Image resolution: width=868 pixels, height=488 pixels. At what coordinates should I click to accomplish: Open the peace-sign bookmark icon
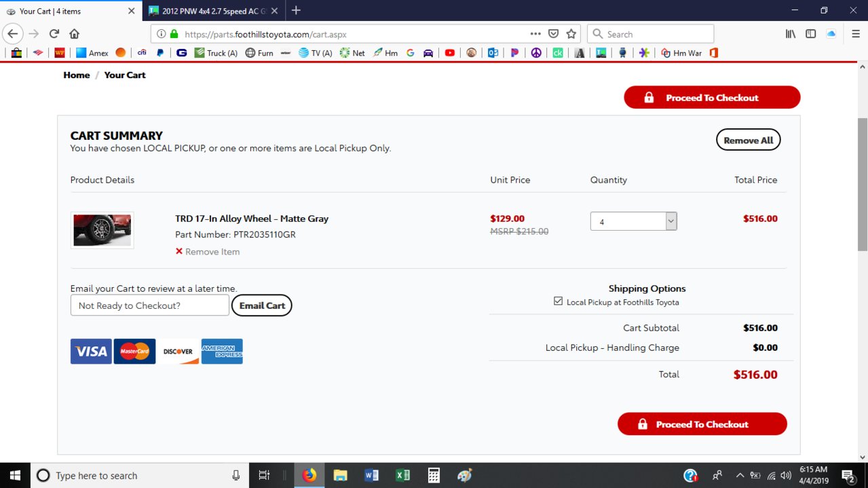point(536,53)
